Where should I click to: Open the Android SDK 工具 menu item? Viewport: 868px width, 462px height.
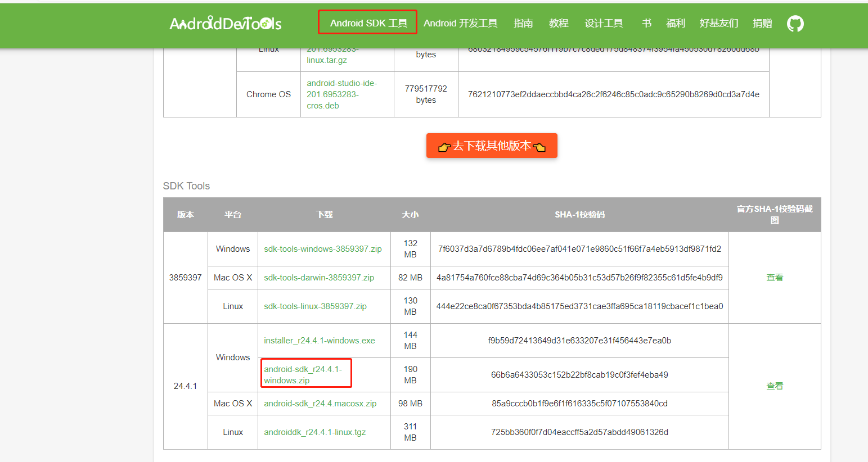367,22
